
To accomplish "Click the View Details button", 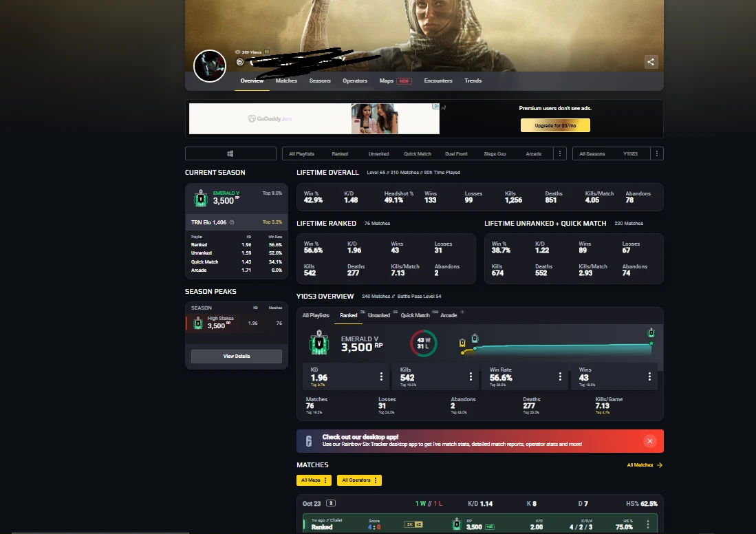I will coord(237,356).
